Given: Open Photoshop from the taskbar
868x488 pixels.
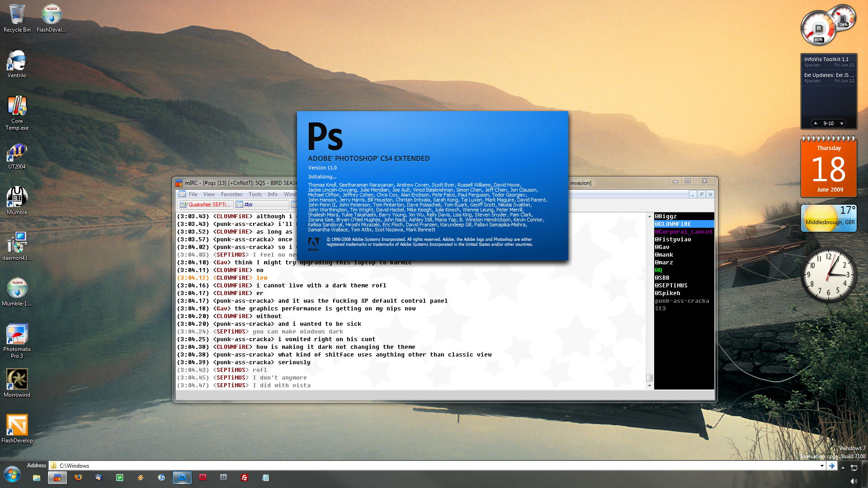Looking at the screenshot, I should click(x=182, y=477).
